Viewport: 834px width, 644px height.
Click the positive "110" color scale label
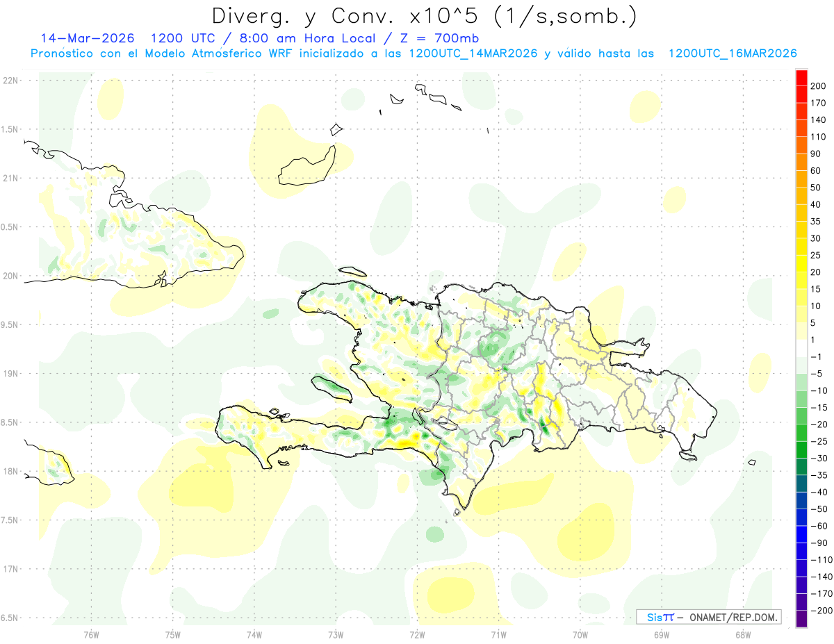coord(818,137)
